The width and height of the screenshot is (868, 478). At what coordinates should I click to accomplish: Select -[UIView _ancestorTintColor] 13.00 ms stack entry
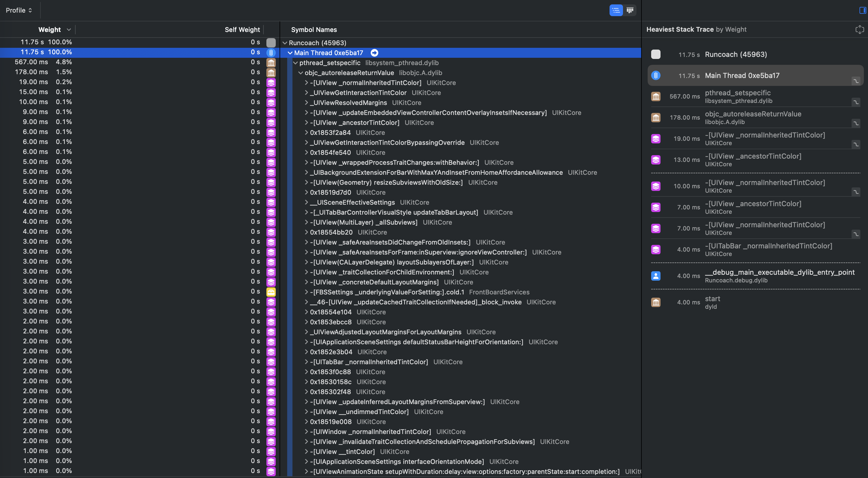pos(753,160)
